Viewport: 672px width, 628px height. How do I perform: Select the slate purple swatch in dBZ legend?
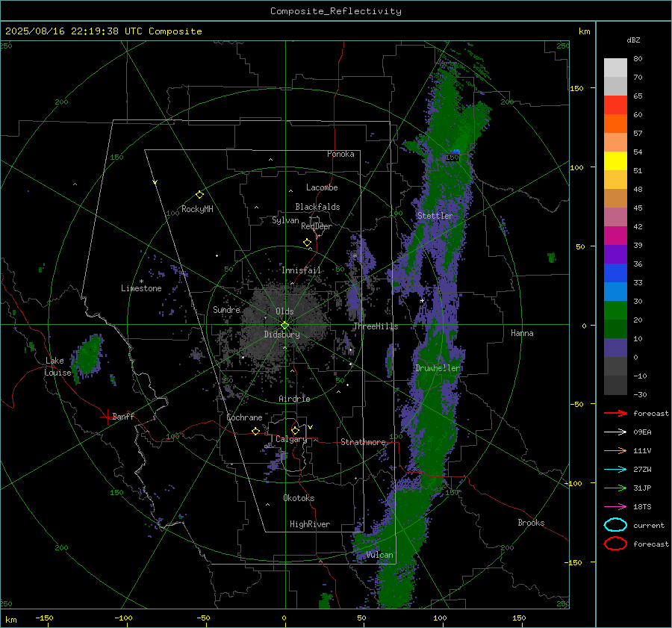pos(615,348)
